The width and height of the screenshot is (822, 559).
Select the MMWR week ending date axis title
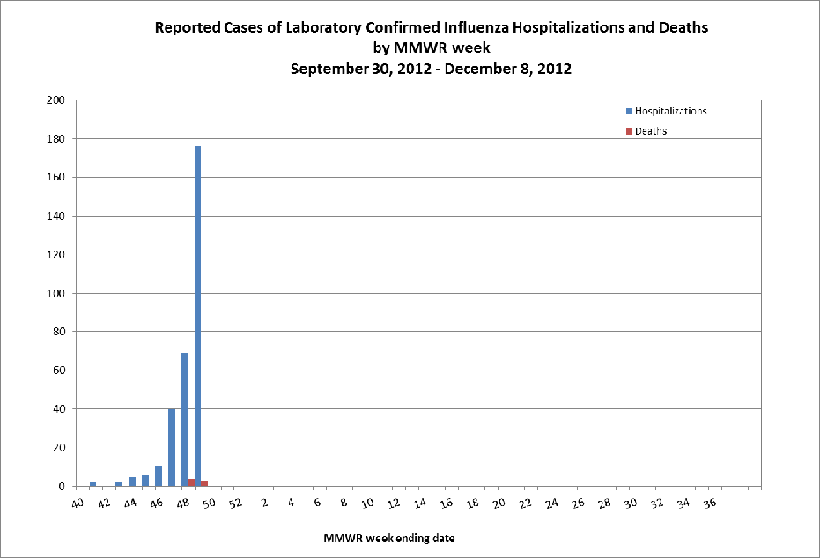[x=389, y=538]
